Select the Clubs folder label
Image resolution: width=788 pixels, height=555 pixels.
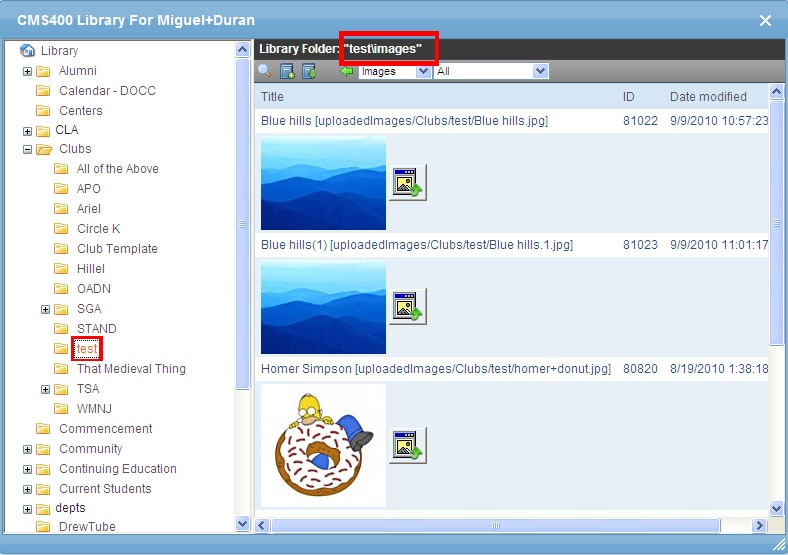(75, 149)
